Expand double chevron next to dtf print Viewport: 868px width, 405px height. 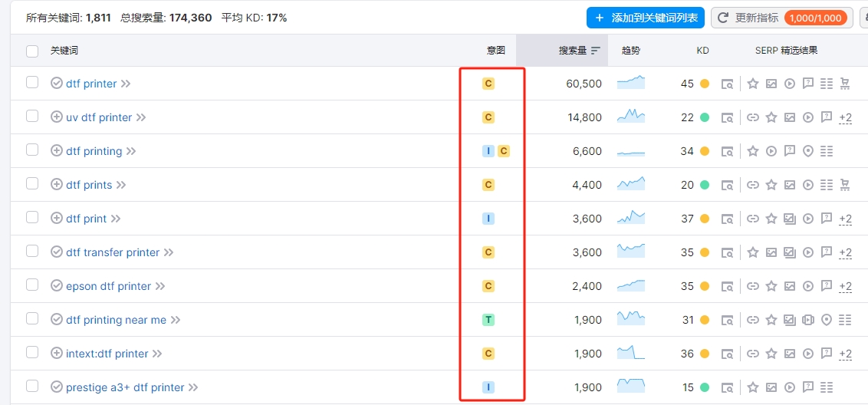tap(116, 219)
